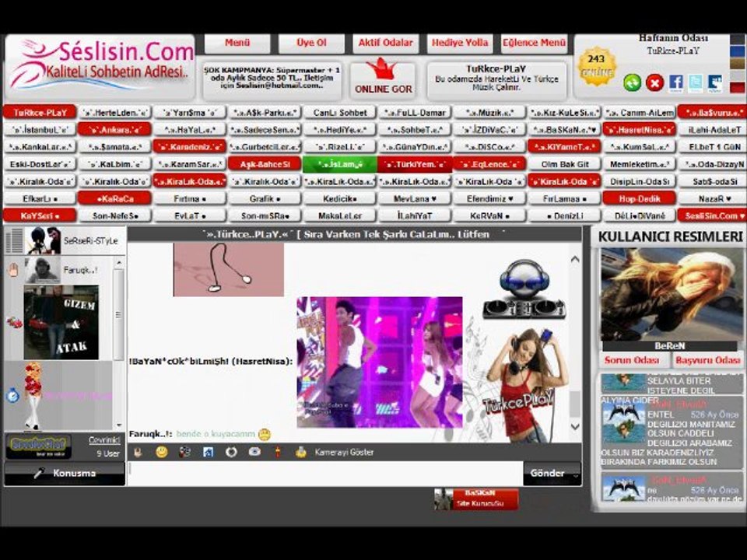The width and height of the screenshot is (747, 560).
Task: Click the SesliChat logo badge
Action: pyautogui.click(x=39, y=446)
